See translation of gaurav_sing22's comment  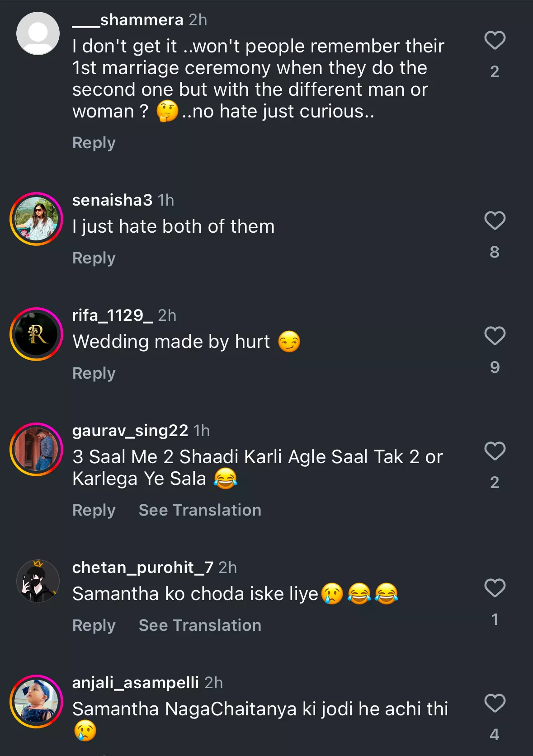(200, 510)
